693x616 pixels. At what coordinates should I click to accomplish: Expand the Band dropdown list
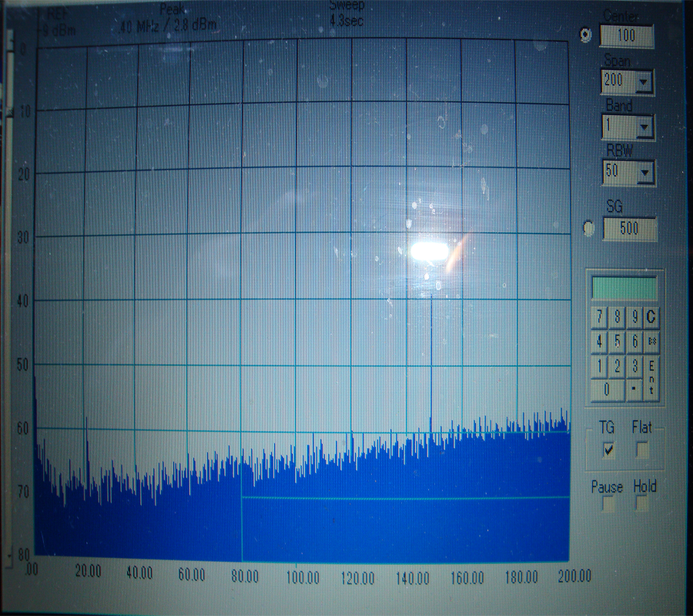(644, 126)
